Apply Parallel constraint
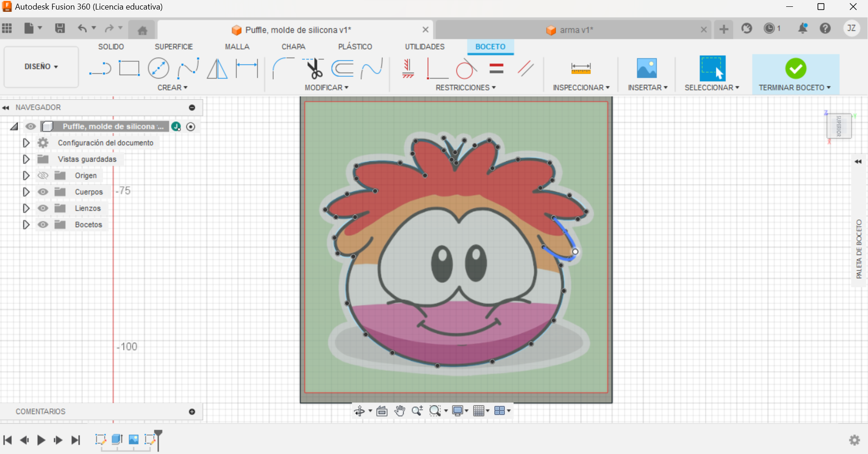This screenshot has width=868, height=454. click(x=526, y=69)
